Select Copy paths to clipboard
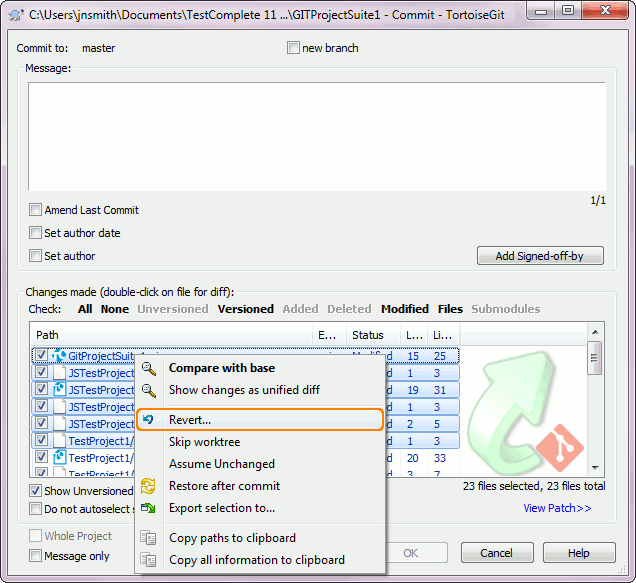Viewport: 636px width, 583px height. tap(260, 538)
